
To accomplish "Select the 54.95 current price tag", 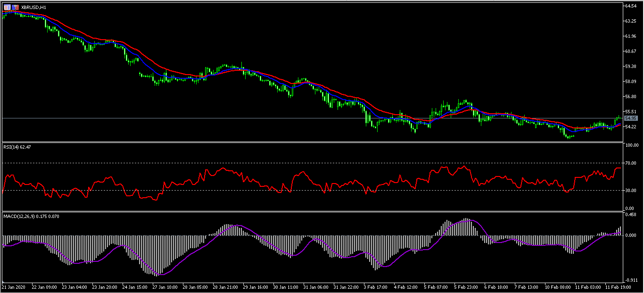I will (630, 118).
